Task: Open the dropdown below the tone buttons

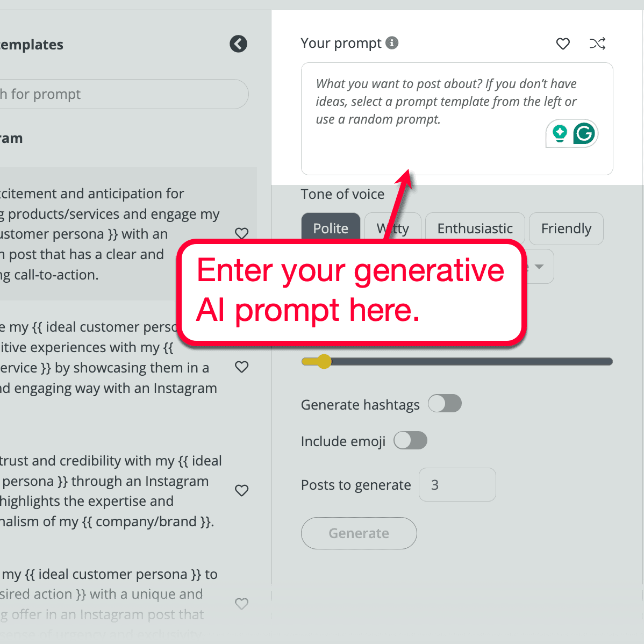Action: tap(540, 266)
